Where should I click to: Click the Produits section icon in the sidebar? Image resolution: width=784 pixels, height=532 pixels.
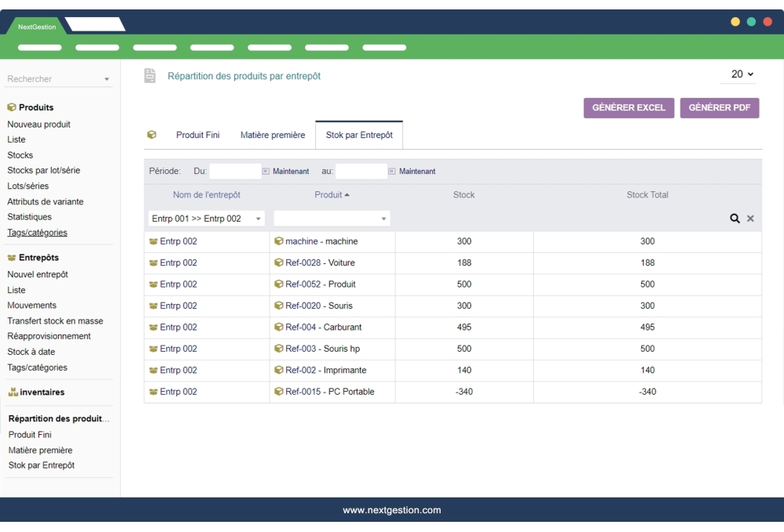[9, 107]
